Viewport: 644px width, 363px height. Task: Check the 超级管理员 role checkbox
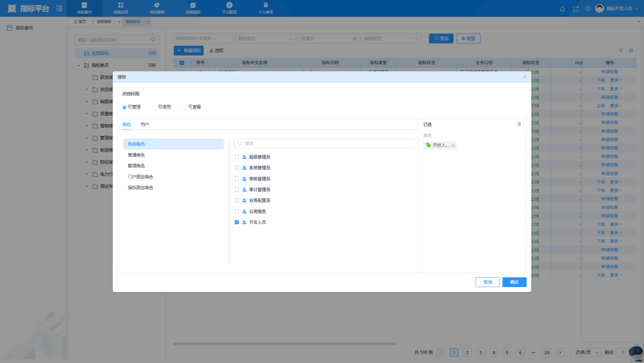[237, 157]
